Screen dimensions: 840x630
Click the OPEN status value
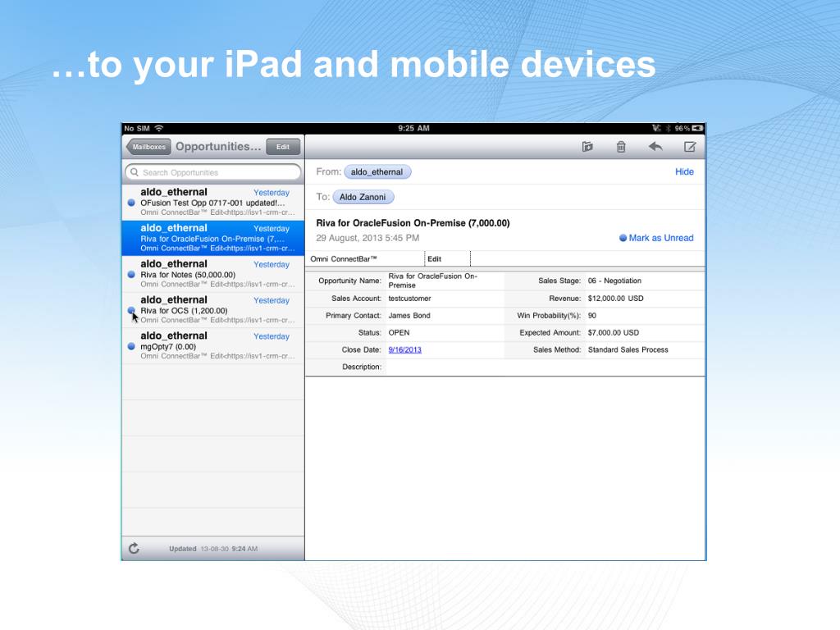(399, 333)
